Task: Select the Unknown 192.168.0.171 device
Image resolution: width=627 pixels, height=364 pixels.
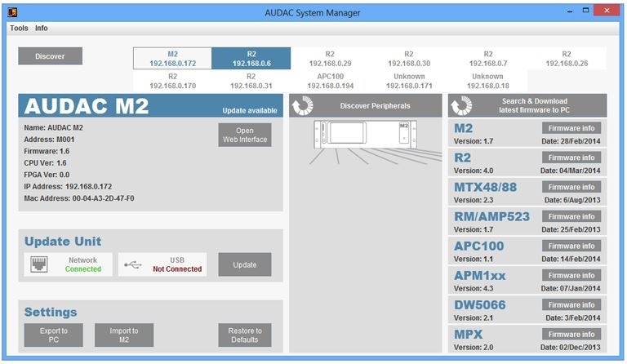Action: click(409, 81)
